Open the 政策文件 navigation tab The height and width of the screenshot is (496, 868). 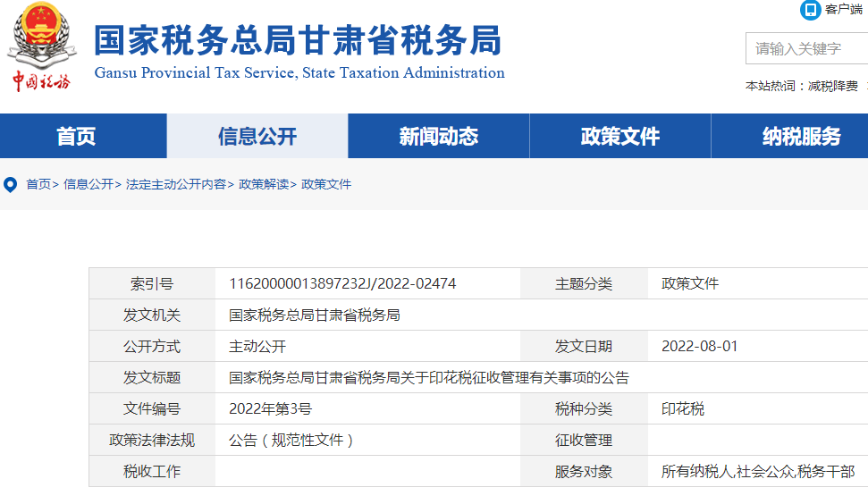coord(619,137)
